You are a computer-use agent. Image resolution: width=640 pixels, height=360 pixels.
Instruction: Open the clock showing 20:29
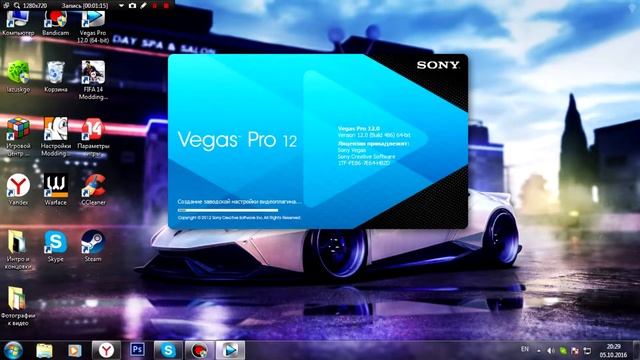613,351
